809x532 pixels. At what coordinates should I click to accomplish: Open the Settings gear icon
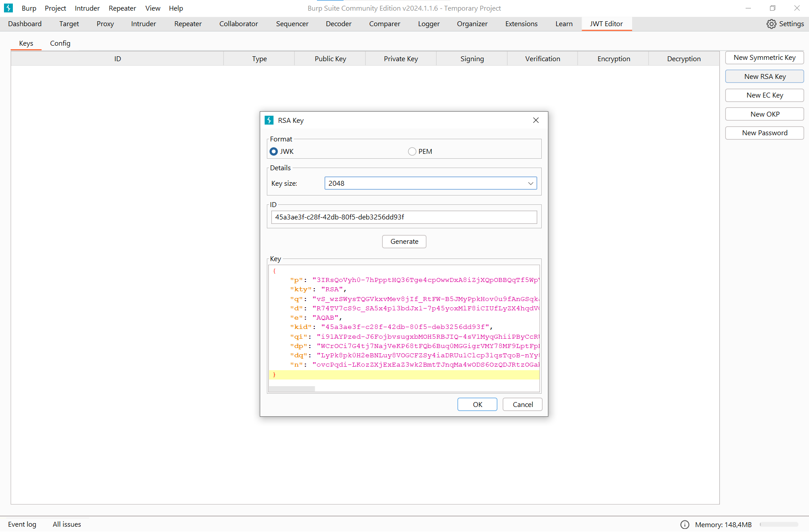(771, 24)
